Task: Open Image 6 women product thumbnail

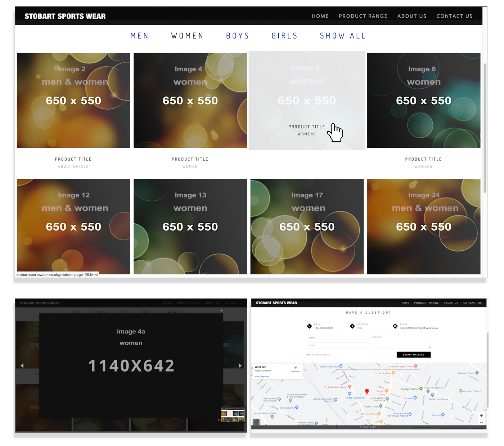Action: tap(424, 100)
